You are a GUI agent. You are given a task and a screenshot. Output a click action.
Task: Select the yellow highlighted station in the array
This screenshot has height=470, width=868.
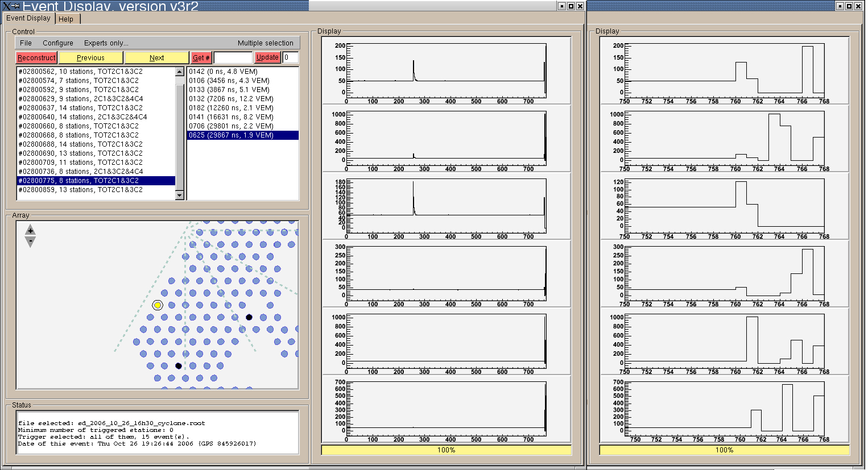[x=158, y=305]
